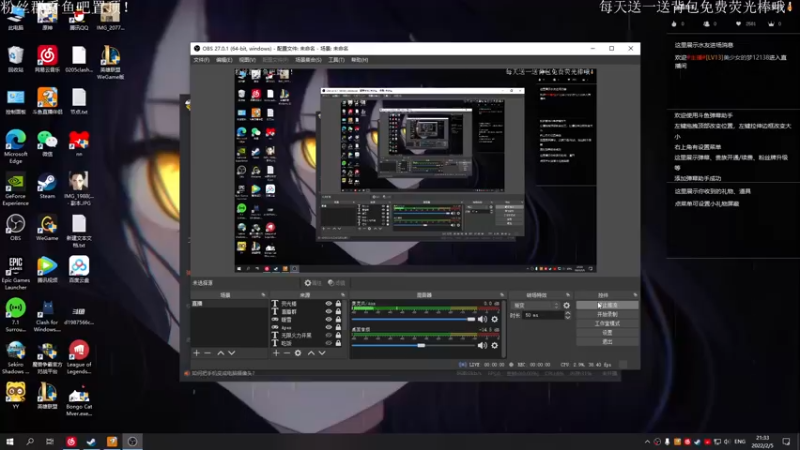Open the 帮助(H) menu in OBS

coord(359,60)
